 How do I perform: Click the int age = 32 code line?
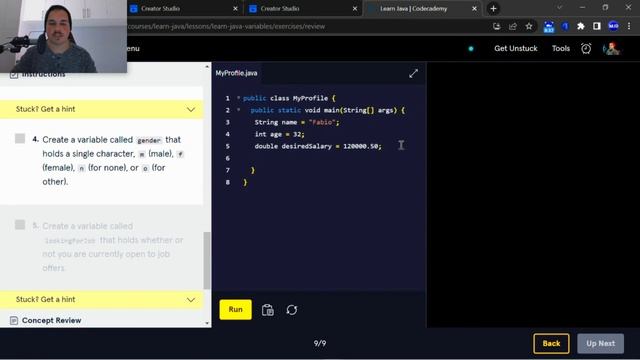[279, 134]
